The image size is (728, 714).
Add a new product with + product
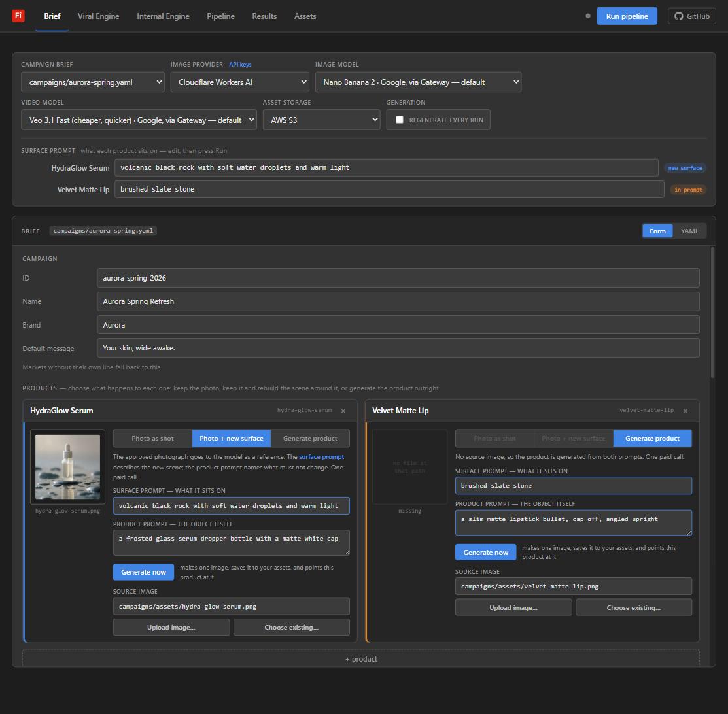coord(361,659)
